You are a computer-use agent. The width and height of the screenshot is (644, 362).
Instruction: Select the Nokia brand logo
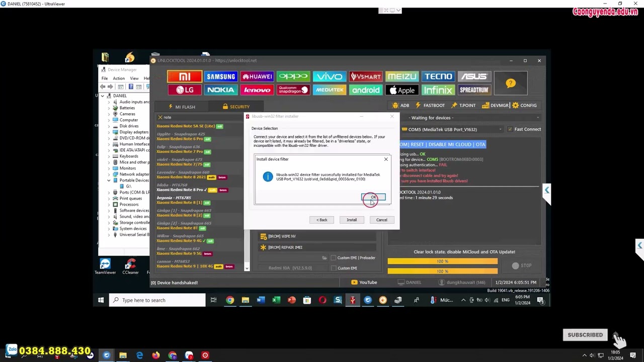221,90
